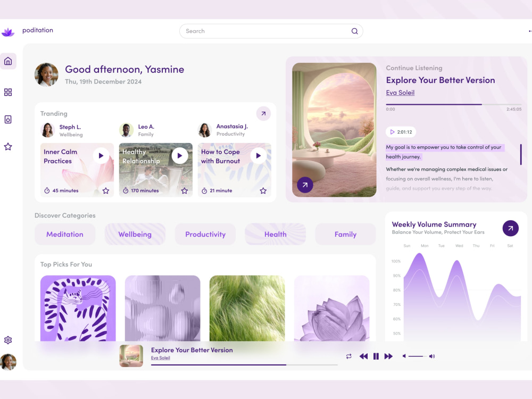Open favorites star icon in sidebar

[x=8, y=147]
